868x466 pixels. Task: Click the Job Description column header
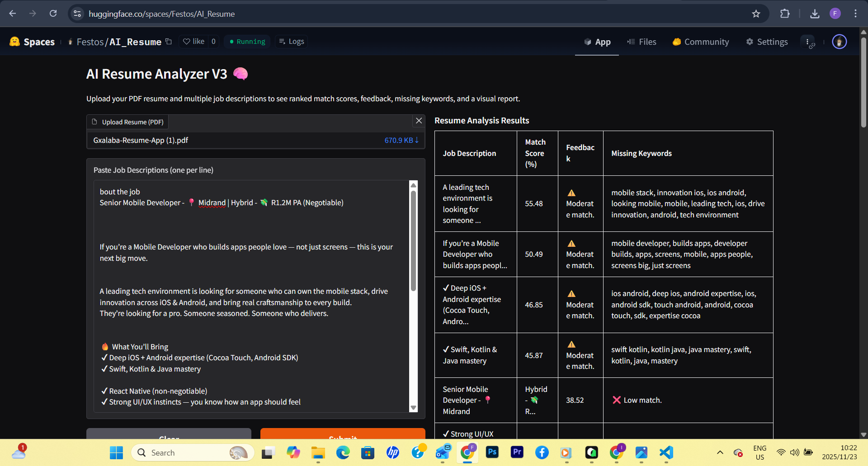tap(476, 153)
